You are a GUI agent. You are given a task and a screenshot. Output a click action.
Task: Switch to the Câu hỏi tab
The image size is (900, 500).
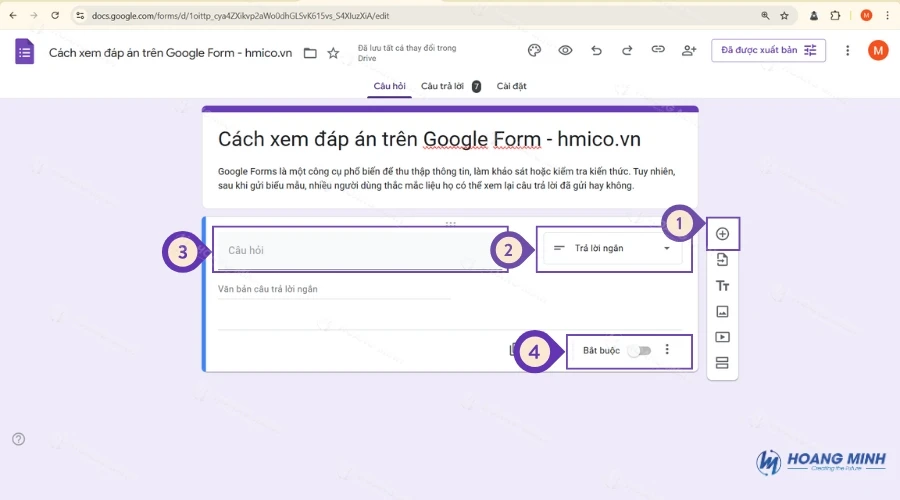(389, 86)
